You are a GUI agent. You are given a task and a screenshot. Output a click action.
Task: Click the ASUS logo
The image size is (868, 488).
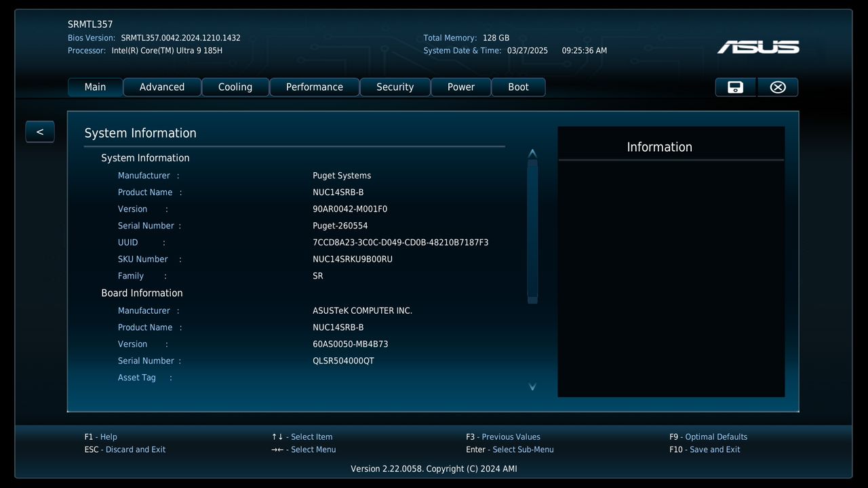pyautogui.click(x=758, y=47)
